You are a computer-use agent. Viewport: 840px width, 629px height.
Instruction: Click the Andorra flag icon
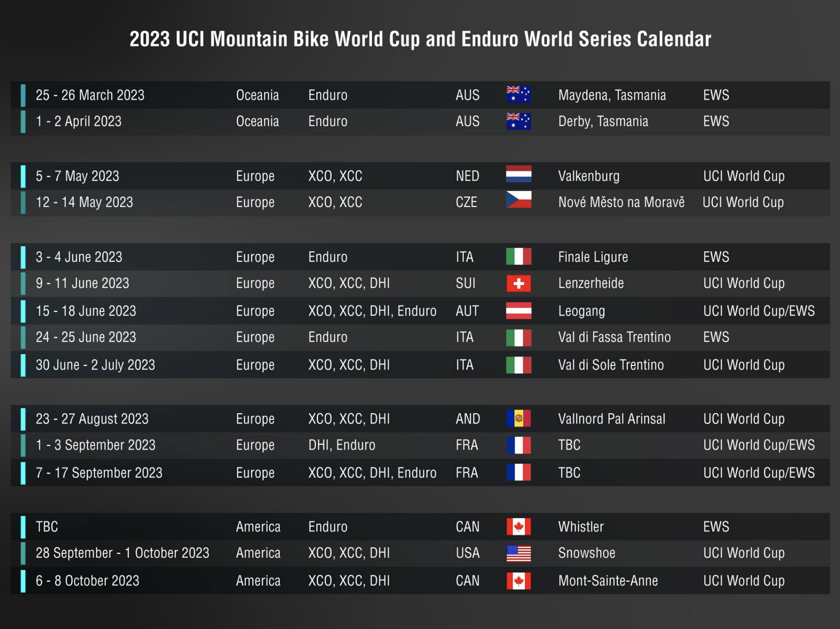click(518, 418)
